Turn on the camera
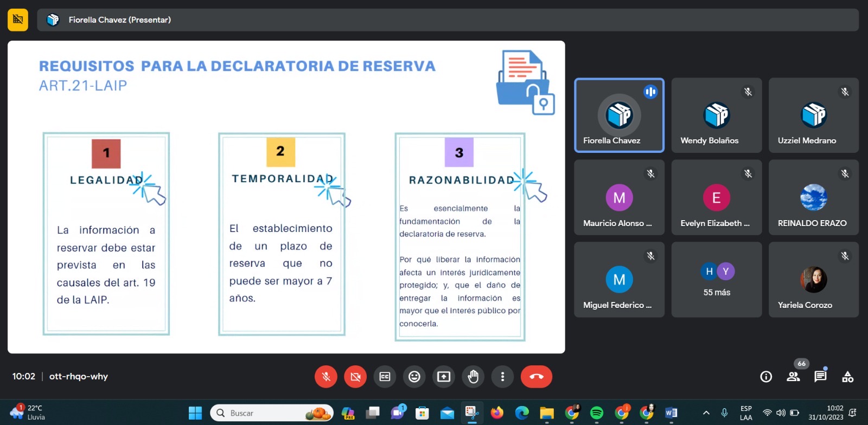The height and width of the screenshot is (425, 868). (x=355, y=377)
